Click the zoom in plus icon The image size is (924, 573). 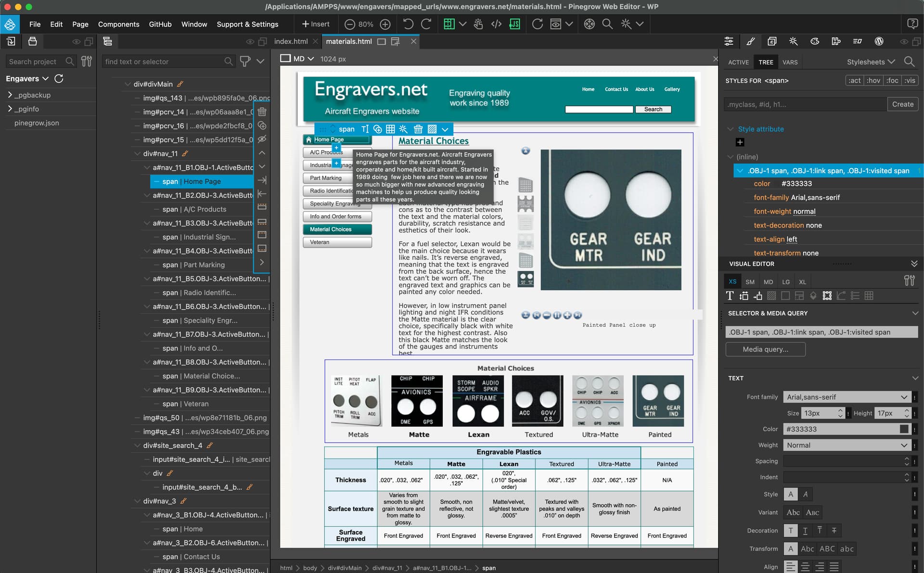(x=385, y=24)
